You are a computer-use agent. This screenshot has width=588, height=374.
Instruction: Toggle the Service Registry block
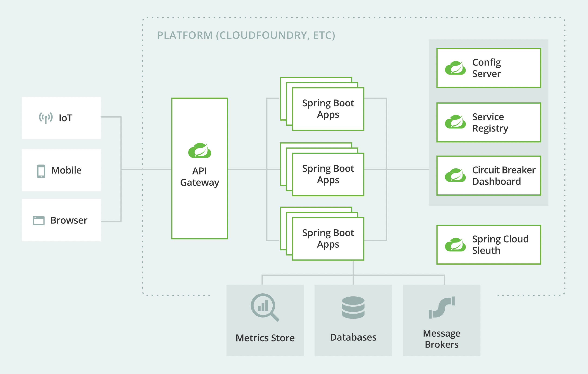click(488, 123)
